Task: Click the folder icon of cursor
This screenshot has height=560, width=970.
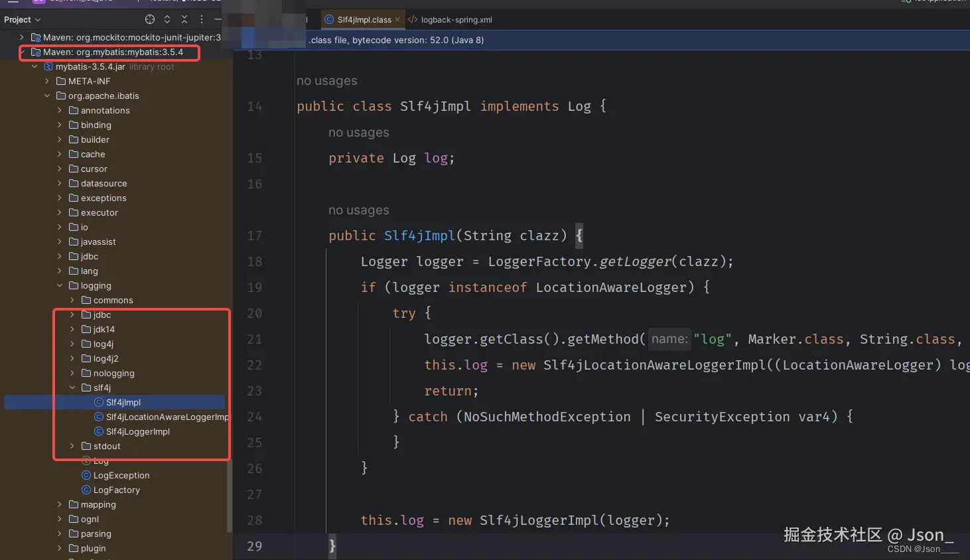Action: pos(74,169)
